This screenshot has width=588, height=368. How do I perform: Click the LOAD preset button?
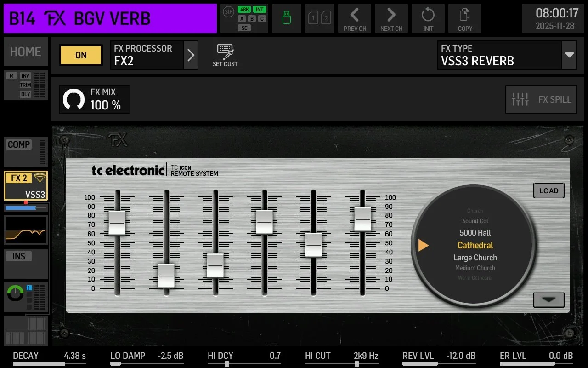pyautogui.click(x=548, y=190)
